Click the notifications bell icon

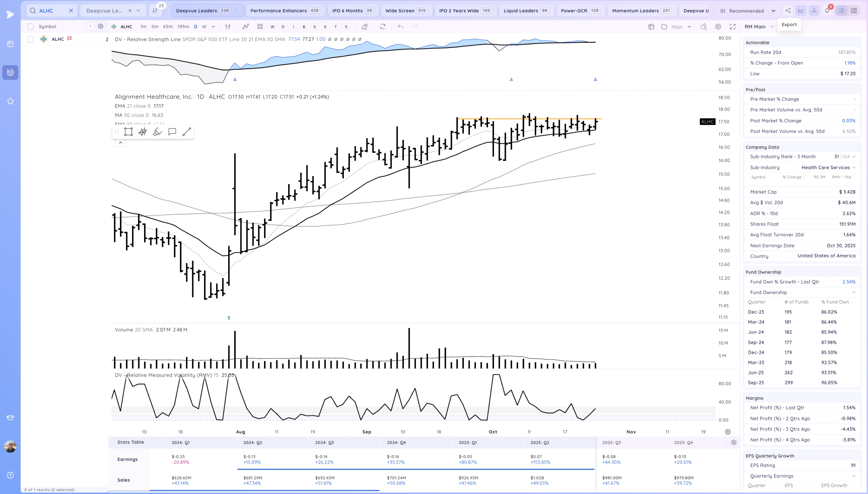(x=827, y=11)
